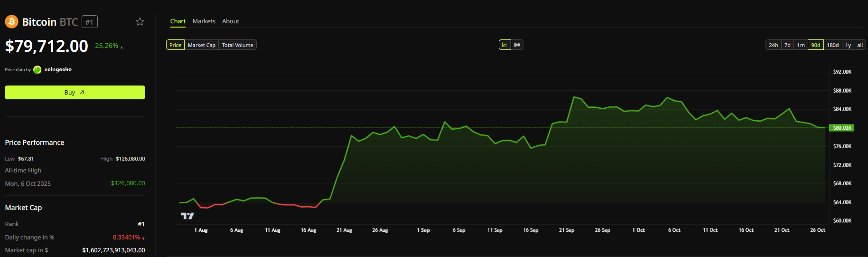This screenshot has width=868, height=257.
Task: Click the 6 Oct date on x-axis
Action: point(674,230)
